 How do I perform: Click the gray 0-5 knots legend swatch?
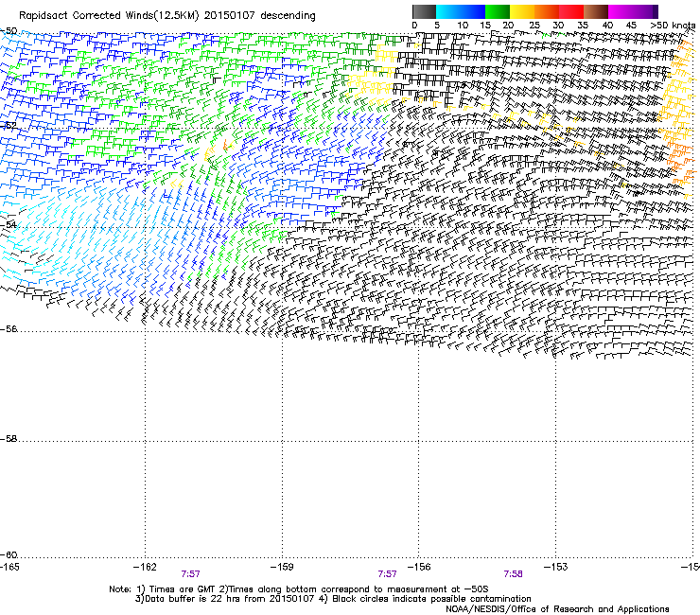(x=424, y=11)
